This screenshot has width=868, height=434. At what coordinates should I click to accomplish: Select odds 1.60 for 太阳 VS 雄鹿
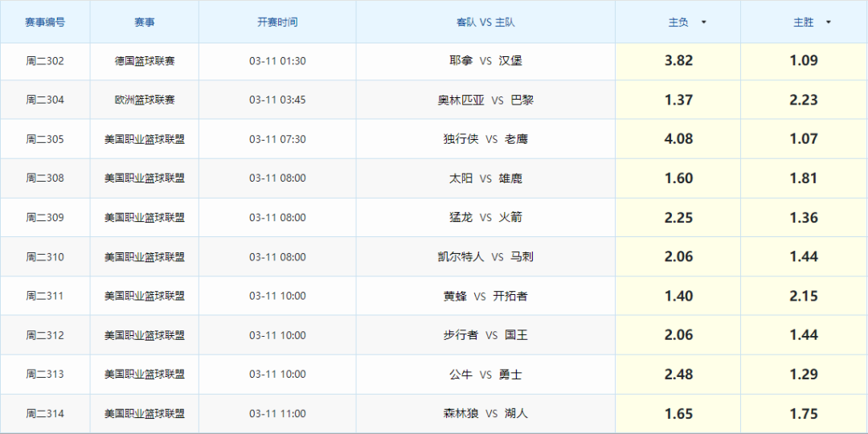pyautogui.click(x=678, y=178)
